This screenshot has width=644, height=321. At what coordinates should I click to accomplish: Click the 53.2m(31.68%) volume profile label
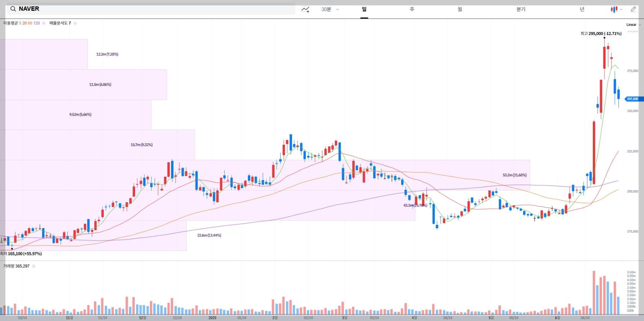[515, 175]
